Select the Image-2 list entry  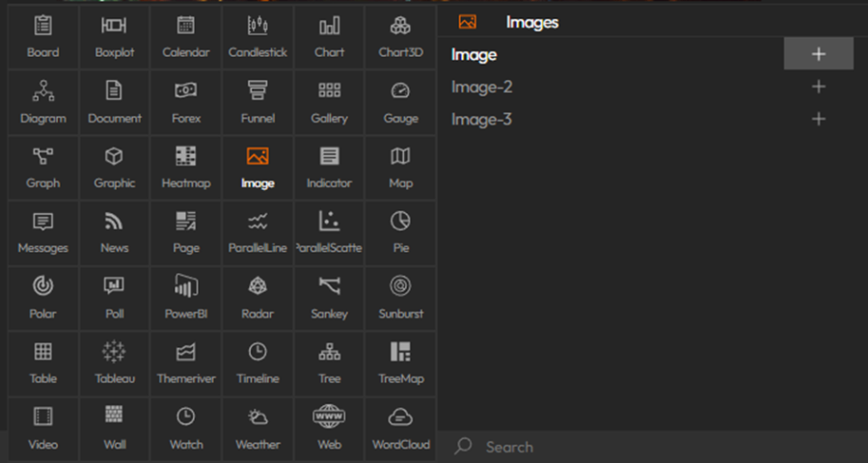pyautogui.click(x=482, y=87)
